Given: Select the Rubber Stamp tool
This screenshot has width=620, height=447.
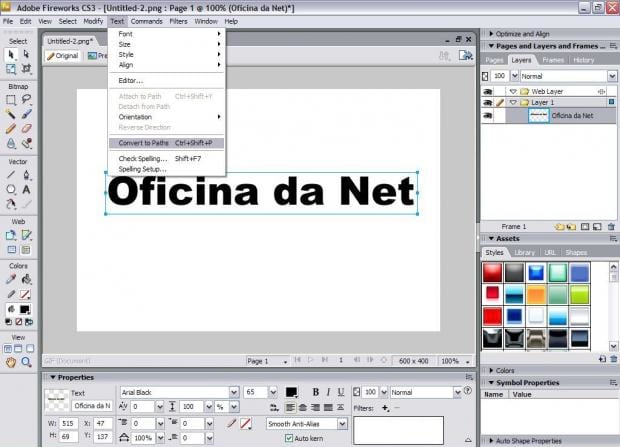Looking at the screenshot, I should pyautogui.click(x=26, y=143).
